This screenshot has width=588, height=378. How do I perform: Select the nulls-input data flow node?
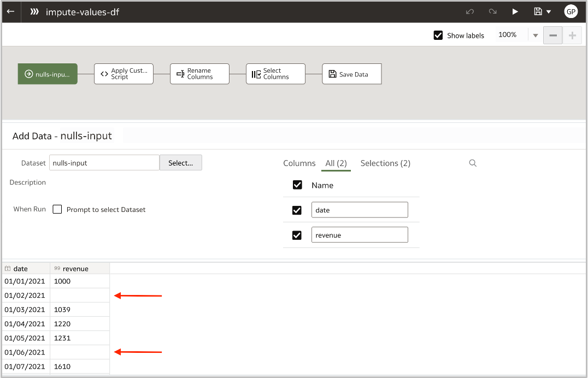tap(48, 74)
